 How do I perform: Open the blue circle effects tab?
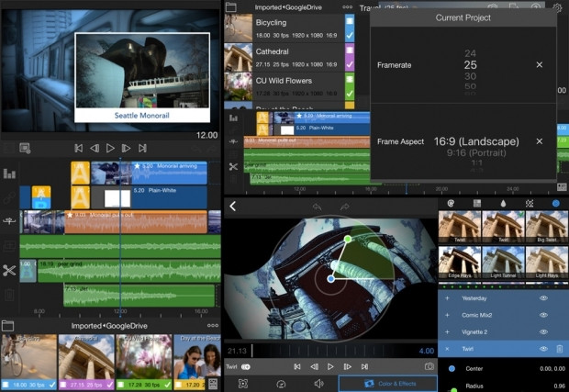pos(555,203)
